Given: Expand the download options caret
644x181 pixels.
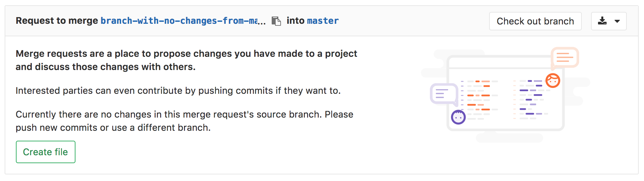Looking at the screenshot, I should [x=617, y=21].
